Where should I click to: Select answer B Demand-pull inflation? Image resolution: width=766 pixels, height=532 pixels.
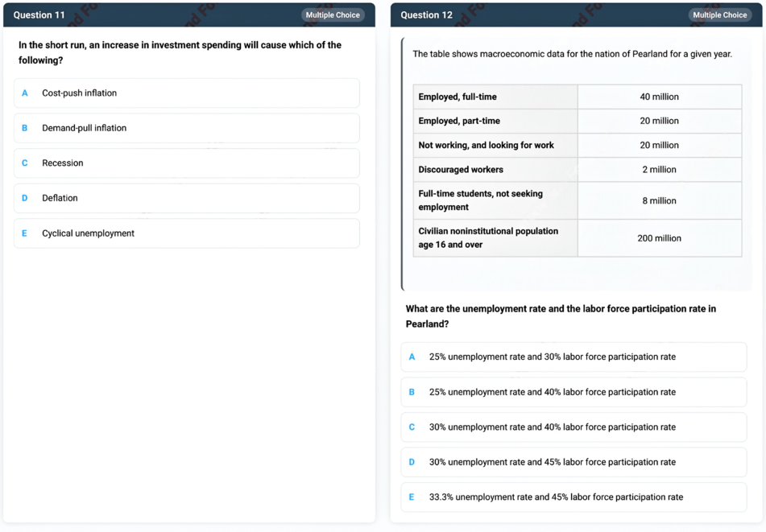tap(187, 128)
